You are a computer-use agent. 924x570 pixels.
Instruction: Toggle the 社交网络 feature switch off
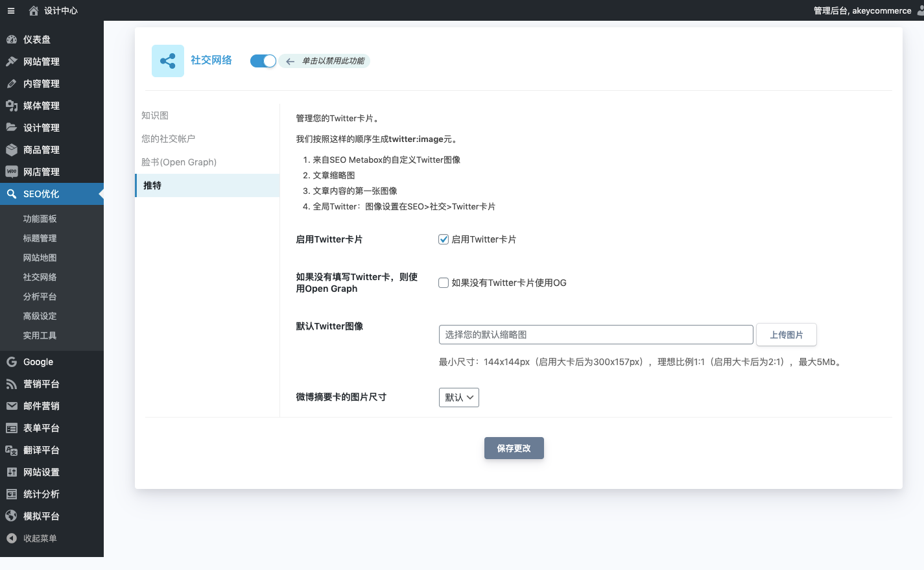click(263, 61)
